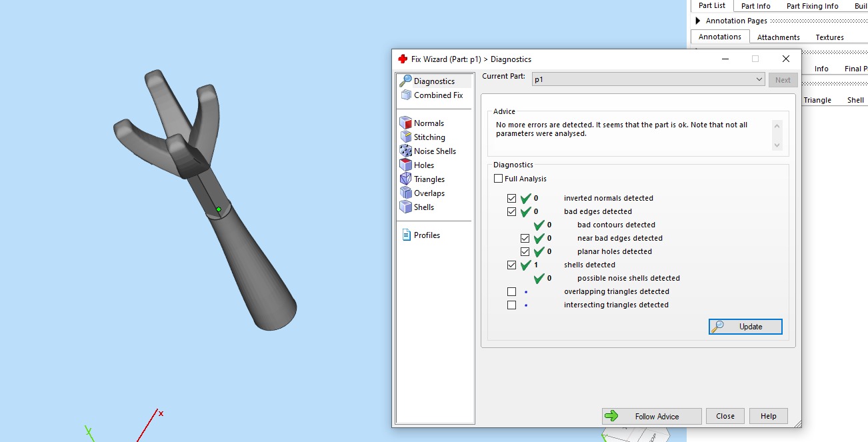Click the Normals cube icon
This screenshot has height=442, width=868.
tap(405, 123)
